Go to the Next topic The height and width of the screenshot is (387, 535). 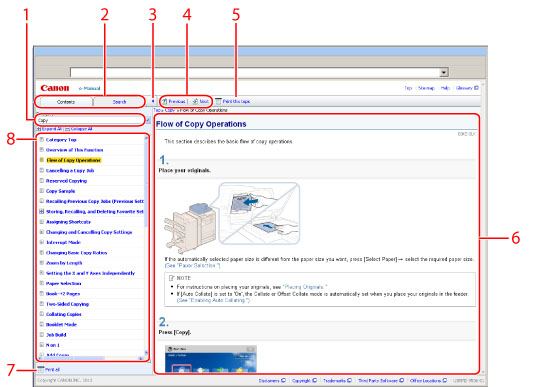pyautogui.click(x=200, y=101)
